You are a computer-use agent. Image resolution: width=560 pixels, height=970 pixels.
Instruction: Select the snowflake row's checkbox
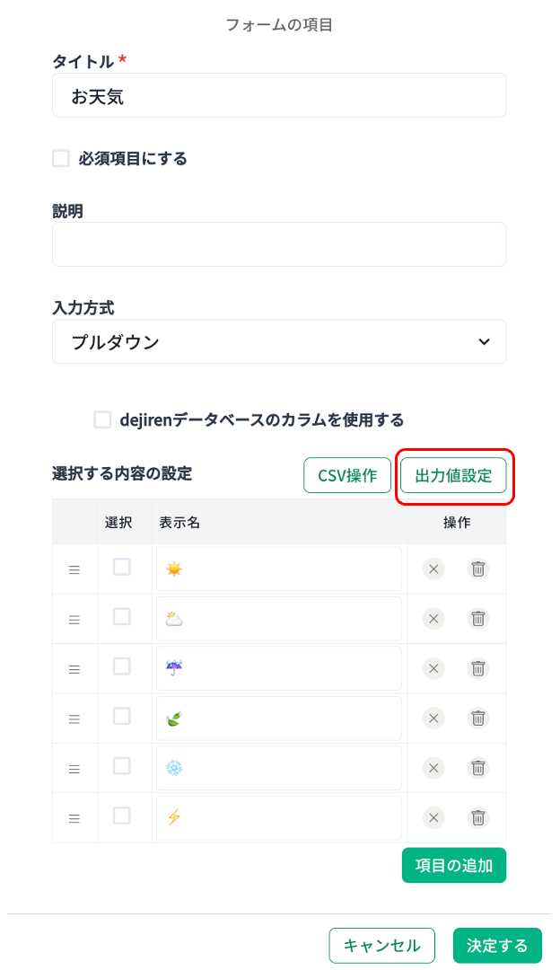[x=122, y=766]
